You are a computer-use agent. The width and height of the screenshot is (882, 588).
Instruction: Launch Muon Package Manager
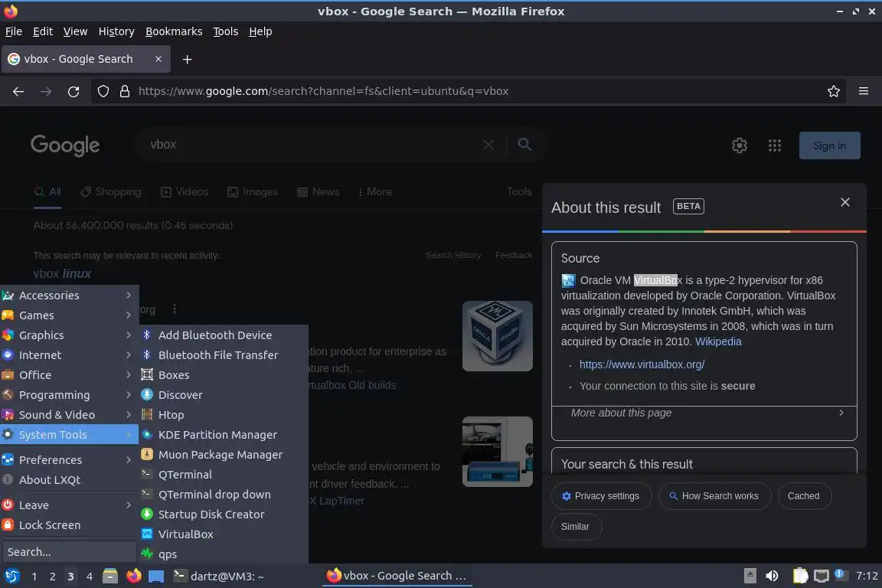coord(224,455)
